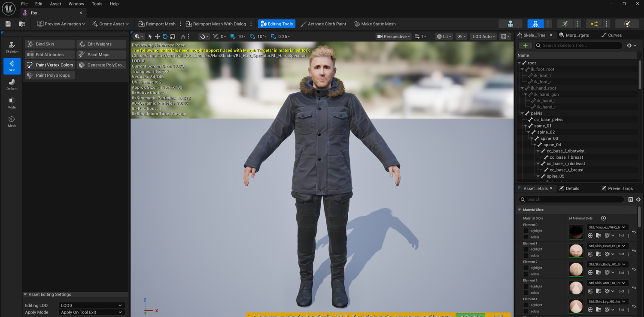644x317 pixels.
Task: Select the Skeleton mode icon in sidebar
Action: coord(12,47)
